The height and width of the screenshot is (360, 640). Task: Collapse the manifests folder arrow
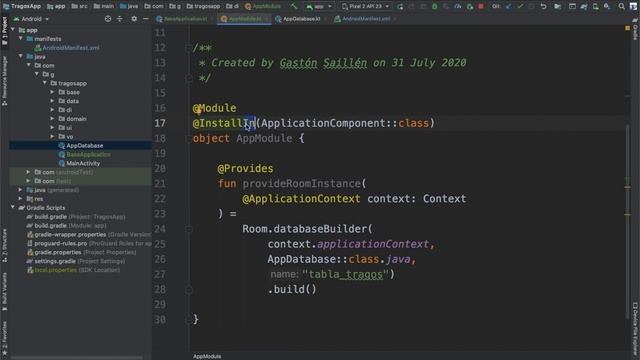click(20, 38)
